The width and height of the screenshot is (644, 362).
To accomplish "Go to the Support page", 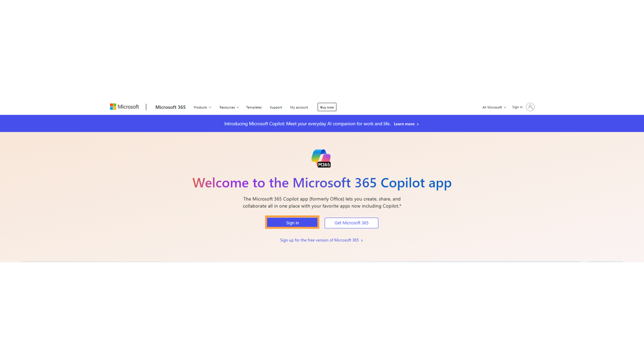I will pos(276,107).
